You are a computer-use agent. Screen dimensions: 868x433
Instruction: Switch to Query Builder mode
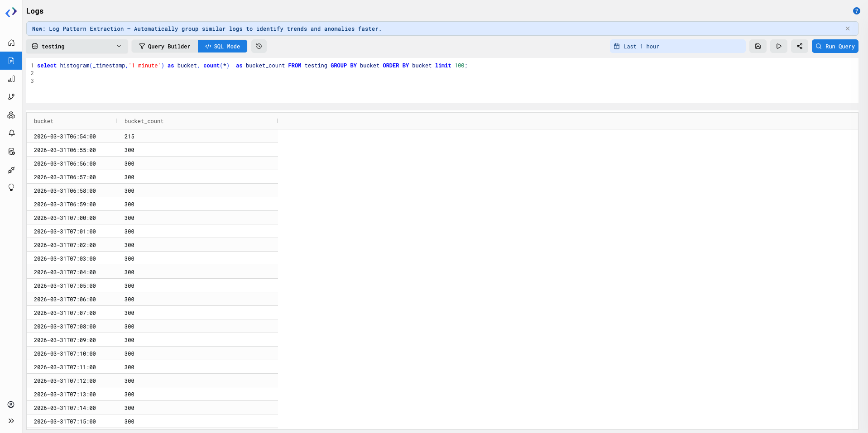pyautogui.click(x=163, y=46)
